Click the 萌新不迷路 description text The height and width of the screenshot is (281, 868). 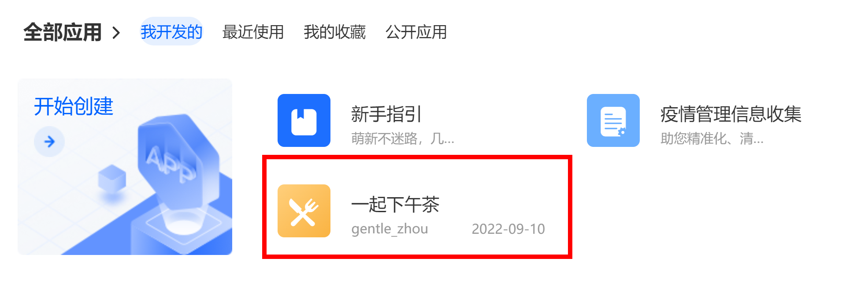(403, 139)
